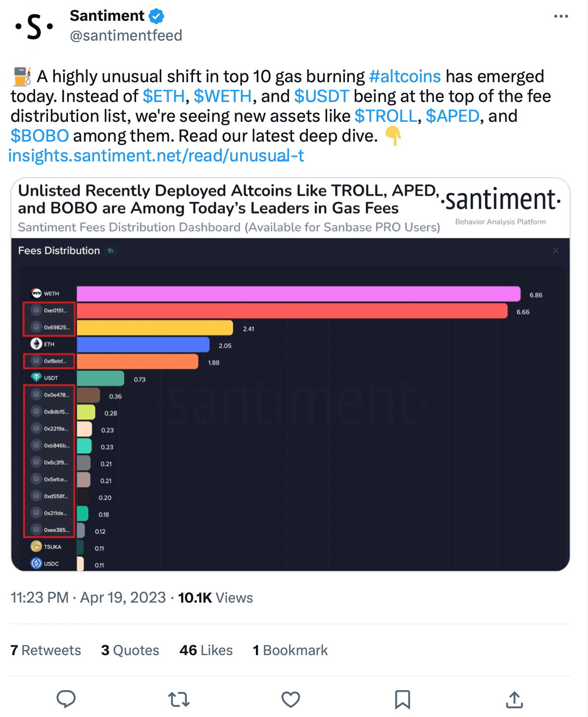
Task: Open the #altcoins hashtag
Action: [404, 76]
